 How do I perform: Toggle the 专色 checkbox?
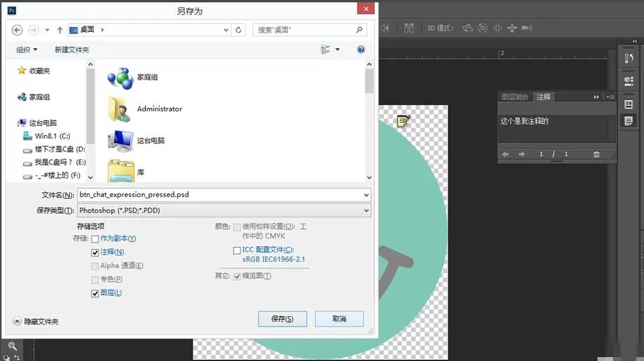click(x=95, y=280)
